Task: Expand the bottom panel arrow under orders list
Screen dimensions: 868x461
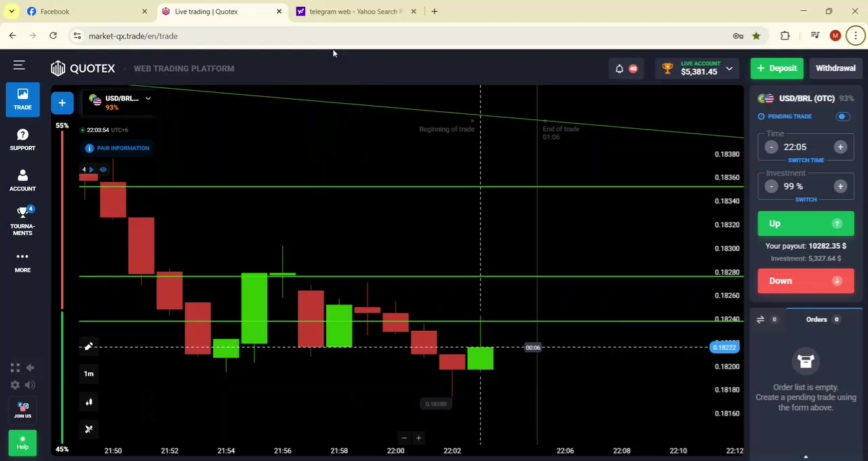Action: coord(806,457)
